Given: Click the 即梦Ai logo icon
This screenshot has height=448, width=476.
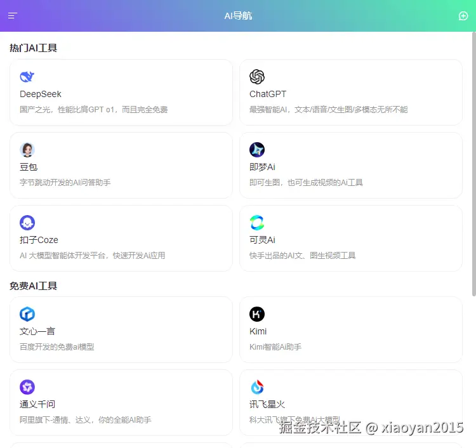Looking at the screenshot, I should point(257,150).
